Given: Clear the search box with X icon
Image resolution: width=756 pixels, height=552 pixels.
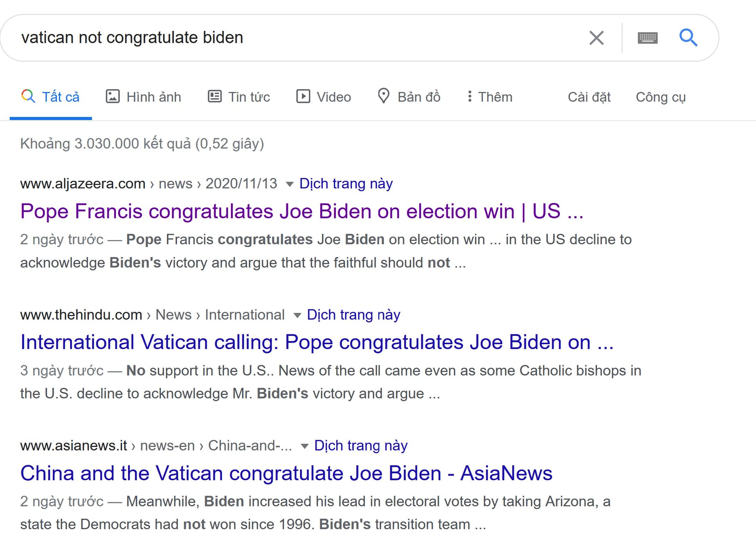Looking at the screenshot, I should pyautogui.click(x=596, y=38).
